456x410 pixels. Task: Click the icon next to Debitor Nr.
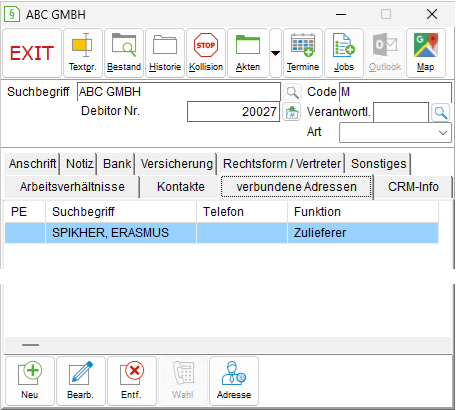coord(292,112)
